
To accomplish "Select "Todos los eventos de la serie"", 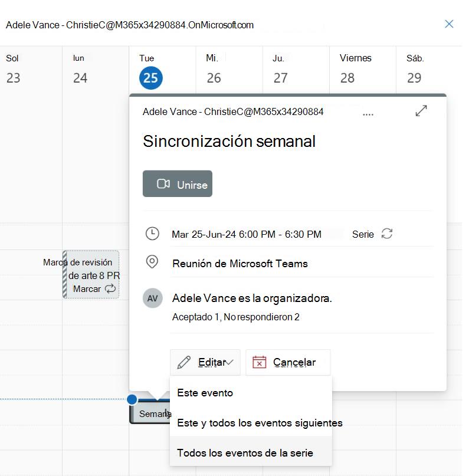I will coord(251,452).
